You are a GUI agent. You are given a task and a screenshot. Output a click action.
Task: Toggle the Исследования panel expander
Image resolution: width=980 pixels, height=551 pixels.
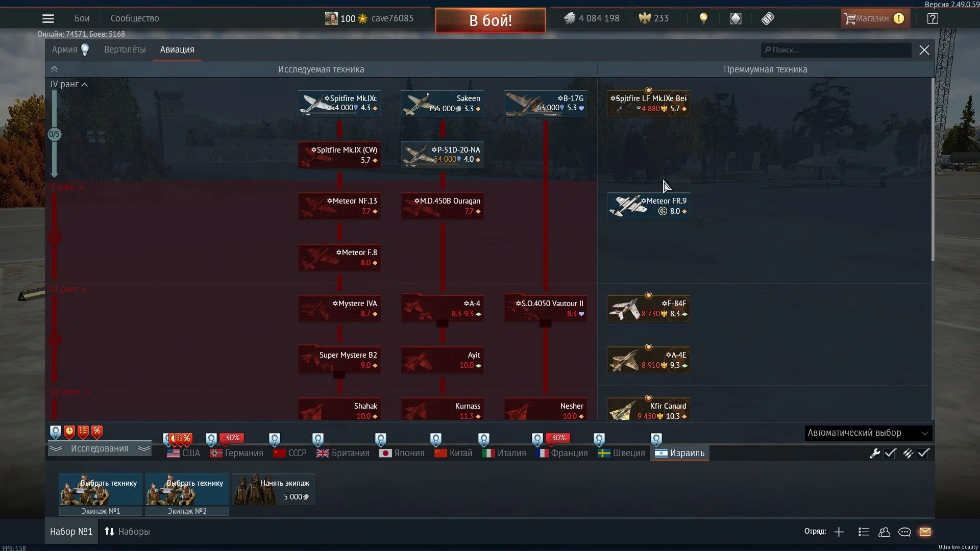click(x=100, y=448)
